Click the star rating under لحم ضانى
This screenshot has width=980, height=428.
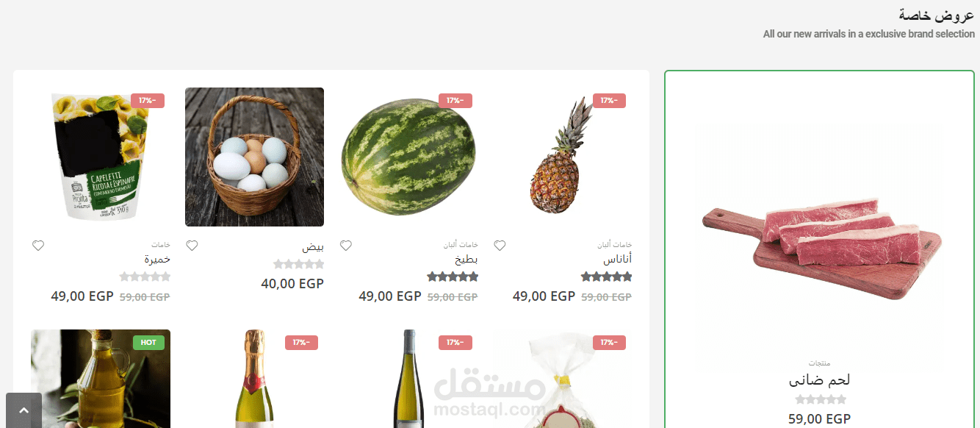[820, 400]
